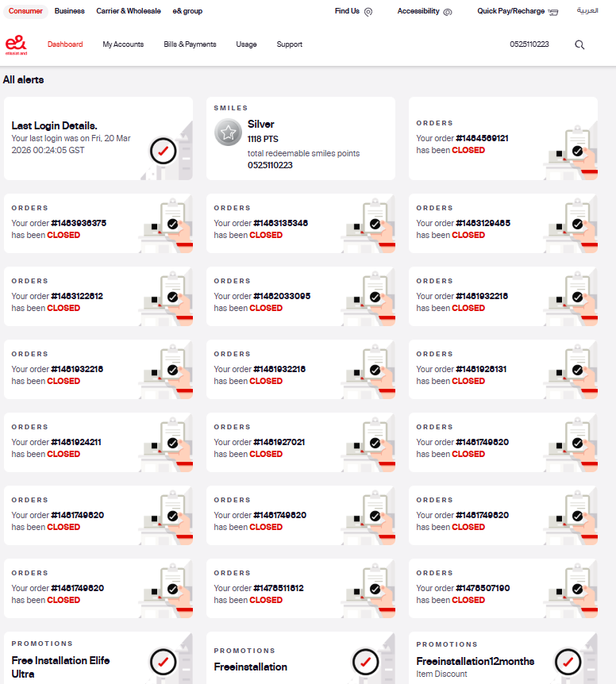616x684 pixels.
Task: Click the All alerts heading
Action: (24, 80)
